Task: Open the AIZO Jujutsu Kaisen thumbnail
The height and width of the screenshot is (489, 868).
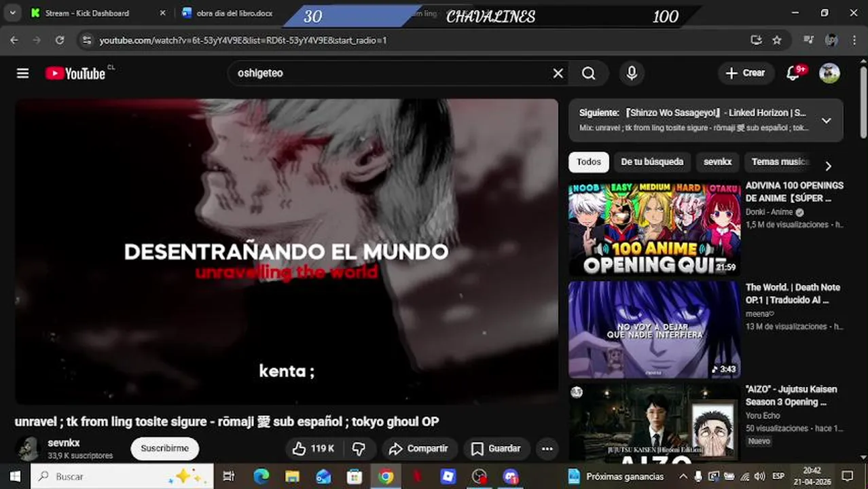Action: coord(654,422)
